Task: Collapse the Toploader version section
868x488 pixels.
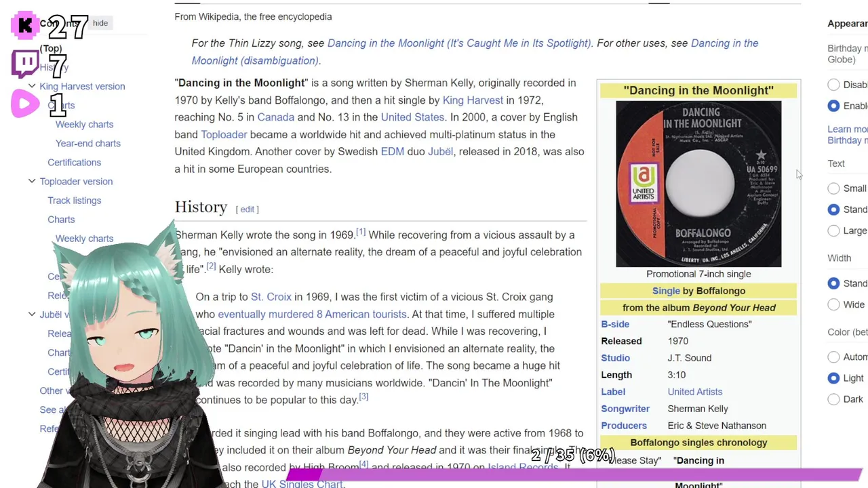Action: tap(32, 181)
